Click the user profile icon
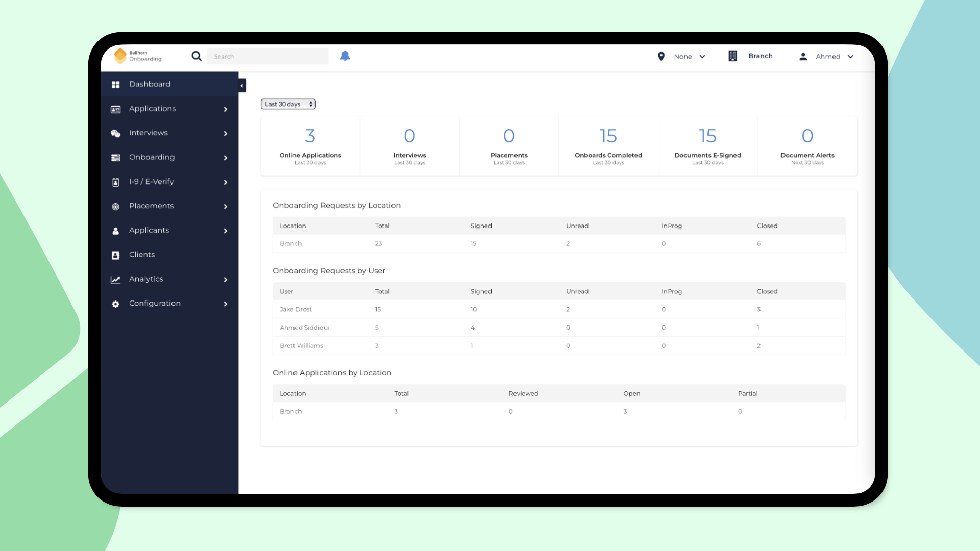Image resolution: width=980 pixels, height=551 pixels. point(803,56)
